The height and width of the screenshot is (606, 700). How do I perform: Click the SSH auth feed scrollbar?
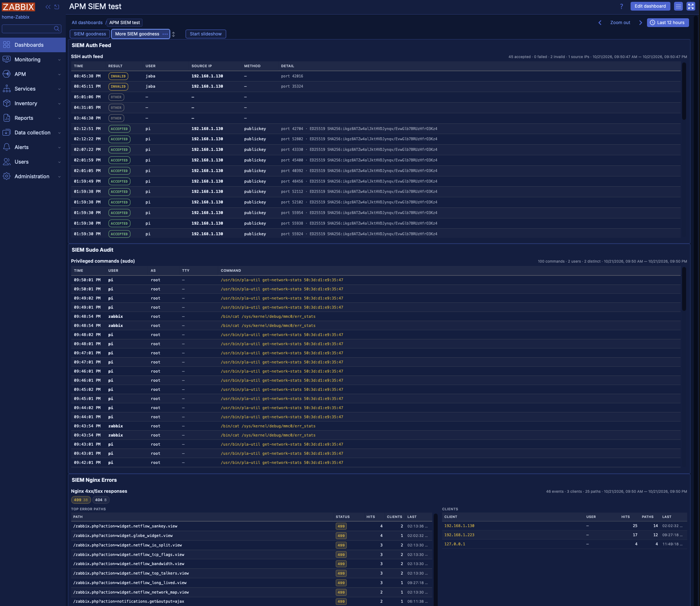pyautogui.click(x=684, y=91)
